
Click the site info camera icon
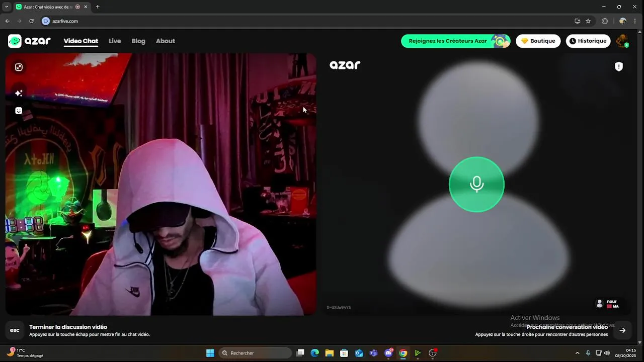[46, 21]
